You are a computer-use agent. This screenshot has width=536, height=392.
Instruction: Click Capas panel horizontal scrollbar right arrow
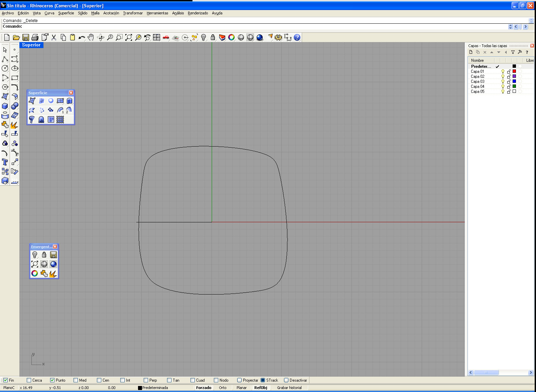531,373
